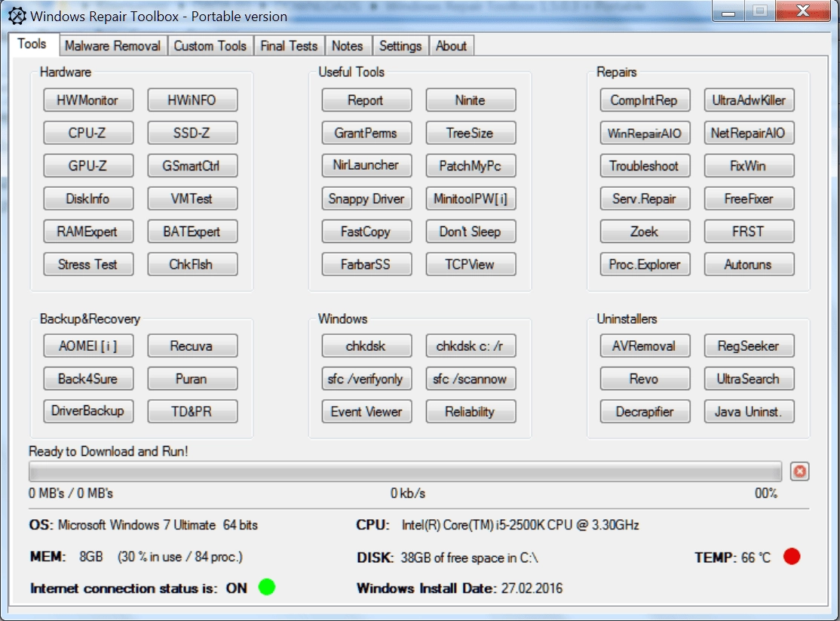Switch to the Settings tab

click(x=400, y=46)
